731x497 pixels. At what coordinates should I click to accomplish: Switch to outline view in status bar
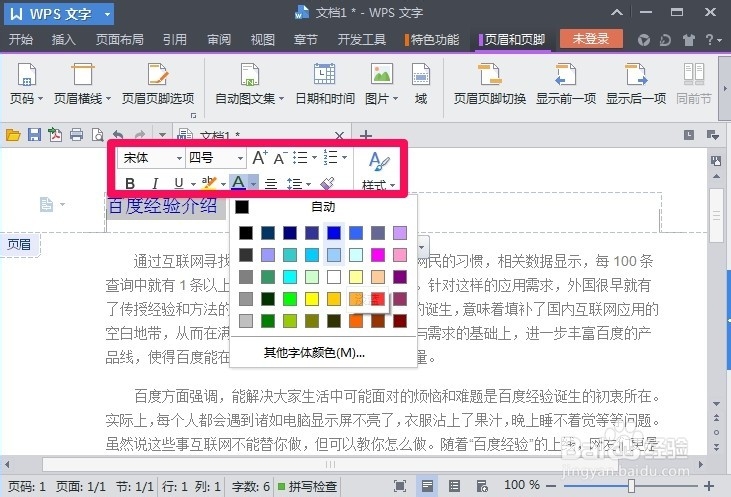pyautogui.click(x=454, y=486)
